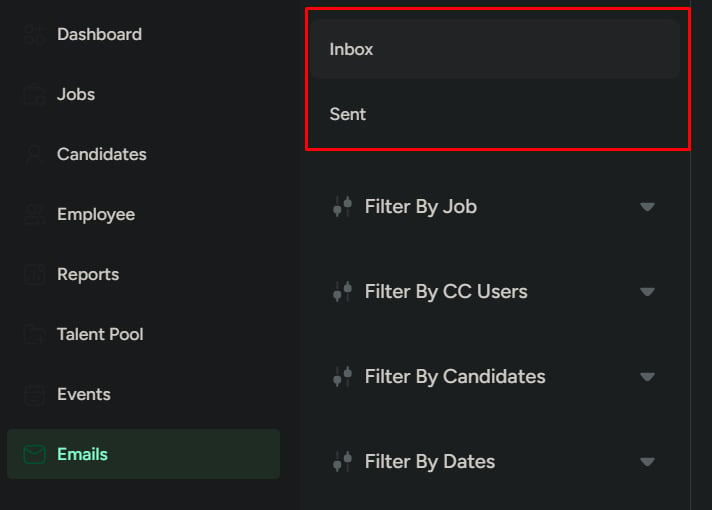Switch to the Sent folder
The image size is (712, 510).
pyautogui.click(x=495, y=114)
